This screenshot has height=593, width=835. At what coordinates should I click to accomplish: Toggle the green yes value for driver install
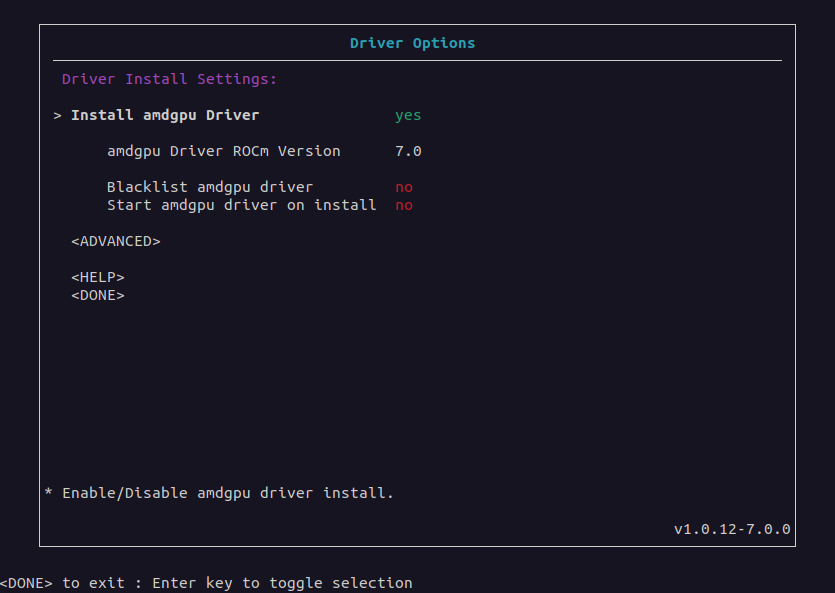click(x=408, y=116)
